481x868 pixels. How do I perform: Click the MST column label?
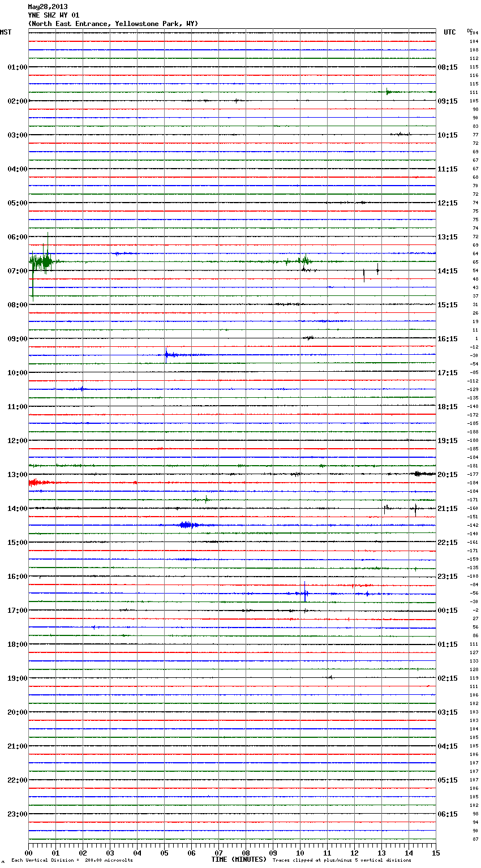[6, 32]
